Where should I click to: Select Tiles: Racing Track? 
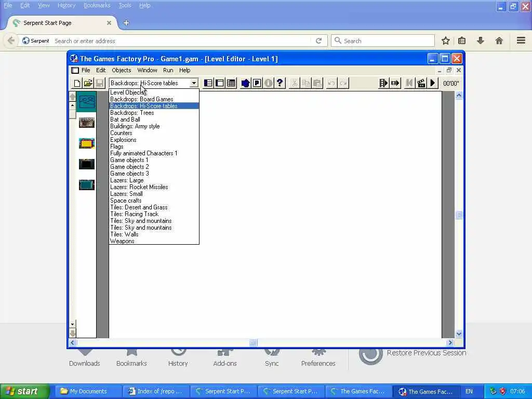click(x=154, y=214)
